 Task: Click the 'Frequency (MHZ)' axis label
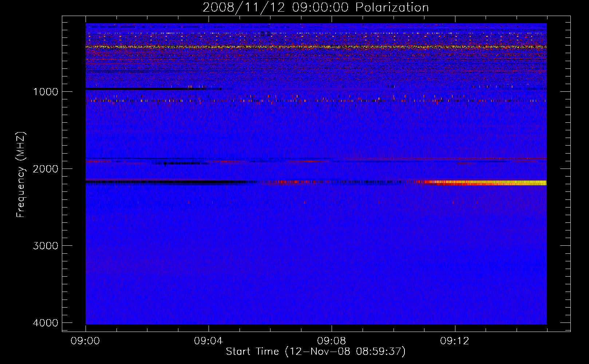(21, 175)
